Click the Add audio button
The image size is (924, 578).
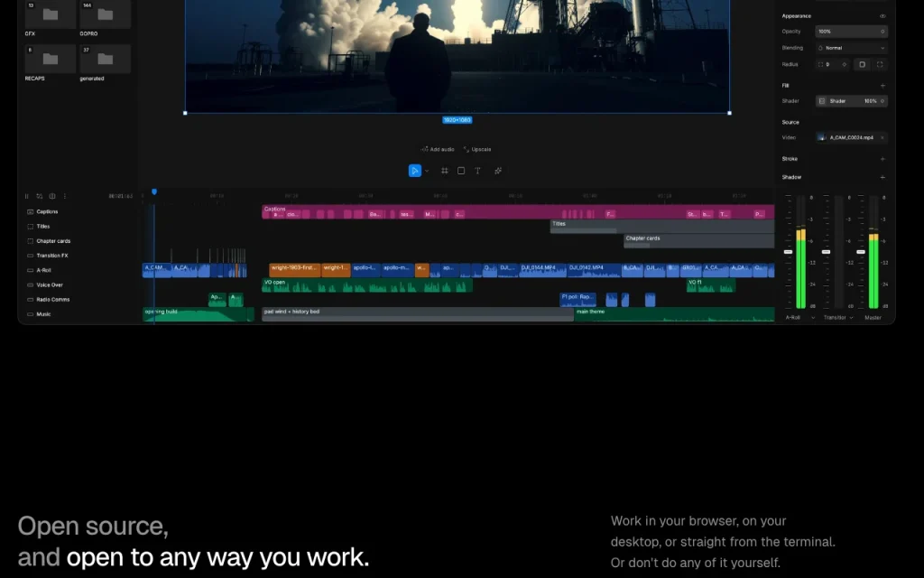(x=438, y=149)
